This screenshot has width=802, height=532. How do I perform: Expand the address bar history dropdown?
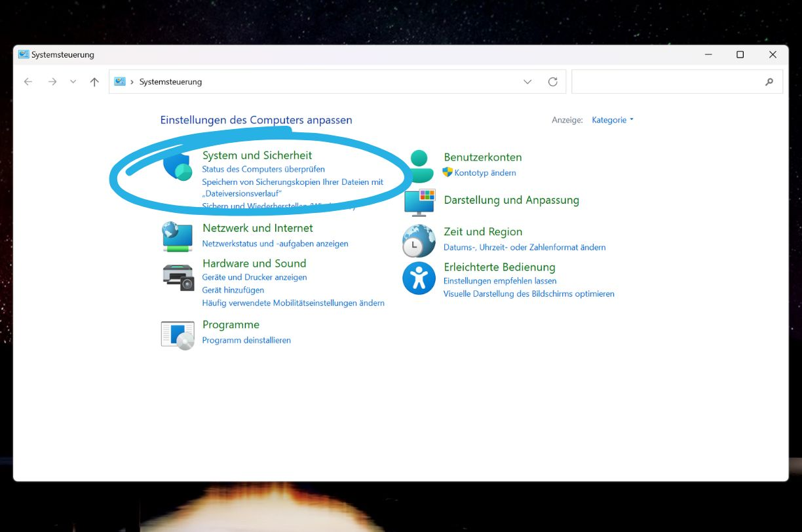[x=527, y=82]
